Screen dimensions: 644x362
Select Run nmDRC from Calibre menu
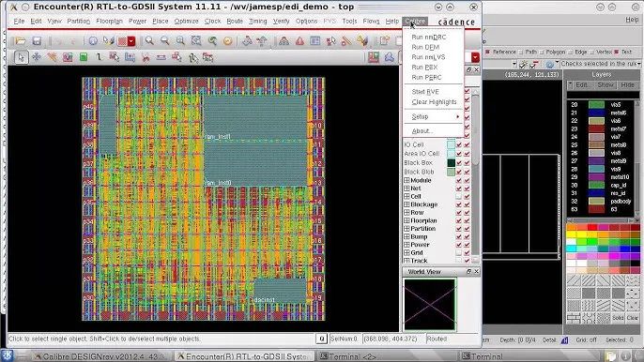[x=428, y=37]
